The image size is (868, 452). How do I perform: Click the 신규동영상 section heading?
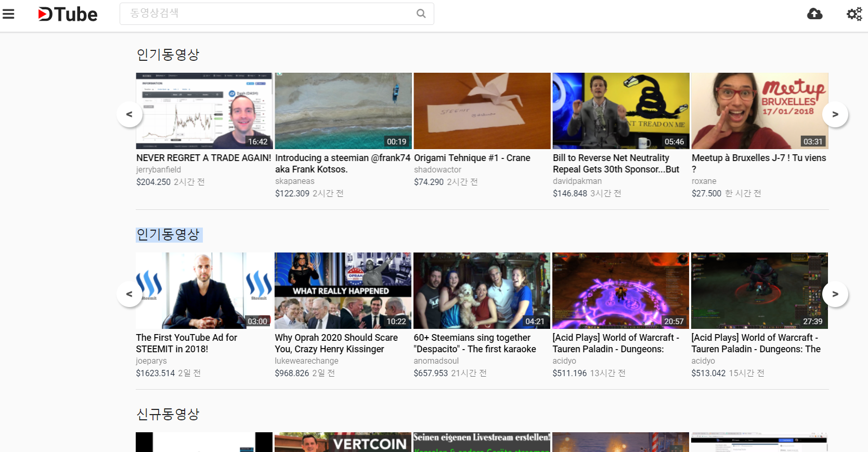[x=168, y=414]
